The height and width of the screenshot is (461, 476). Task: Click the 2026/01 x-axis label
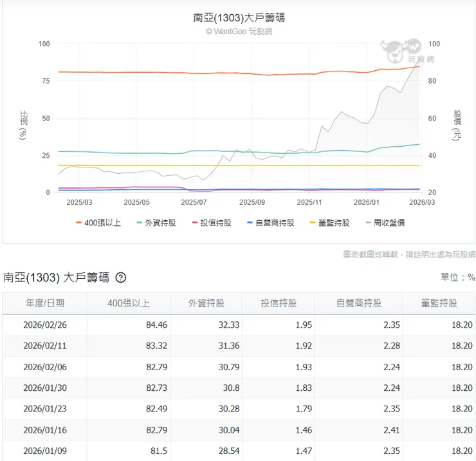(x=367, y=202)
